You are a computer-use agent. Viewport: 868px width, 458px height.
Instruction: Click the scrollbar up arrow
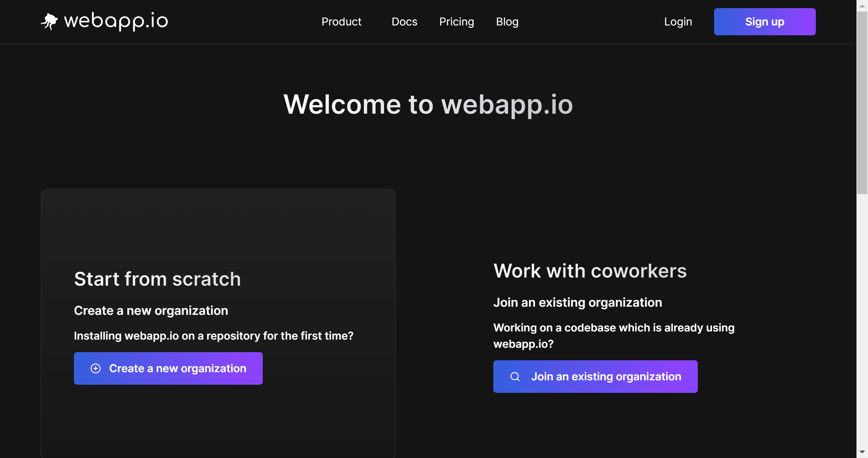pos(862,6)
